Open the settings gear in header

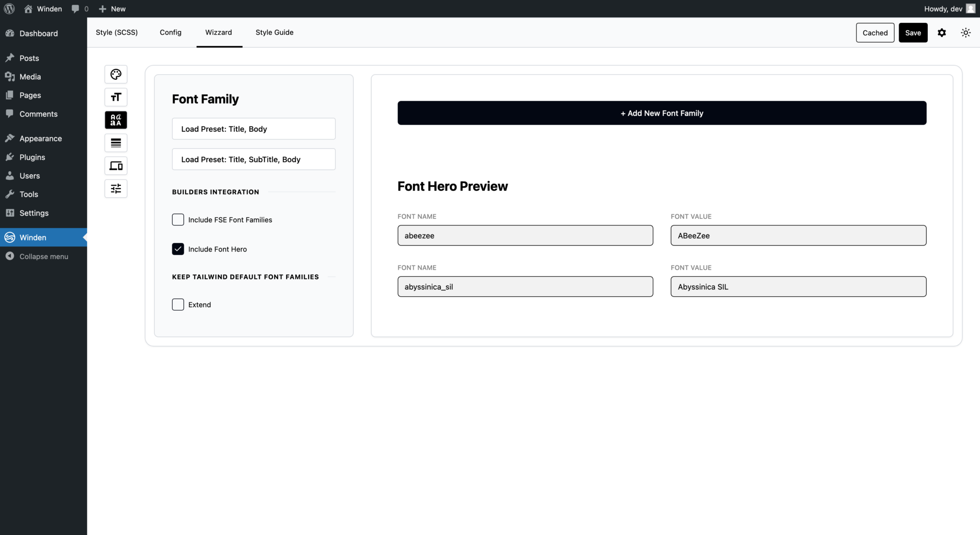click(x=942, y=33)
